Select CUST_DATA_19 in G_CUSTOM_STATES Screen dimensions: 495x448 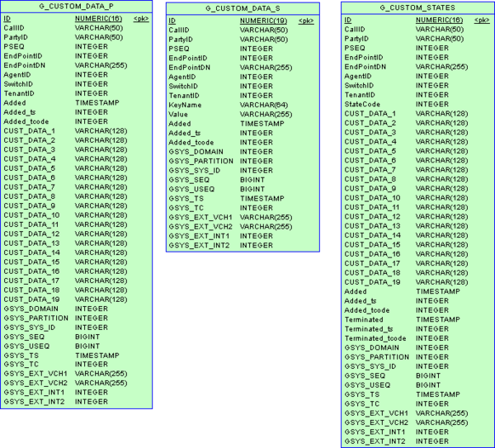click(373, 282)
